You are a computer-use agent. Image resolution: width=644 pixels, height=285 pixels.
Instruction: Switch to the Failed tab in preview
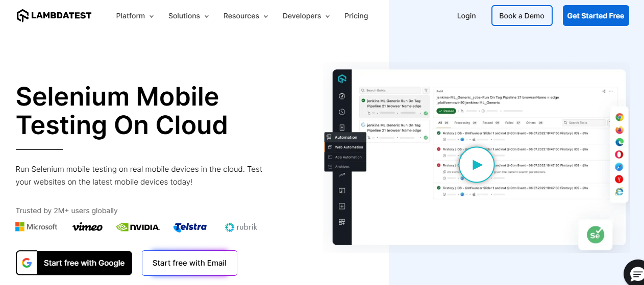[512, 123]
